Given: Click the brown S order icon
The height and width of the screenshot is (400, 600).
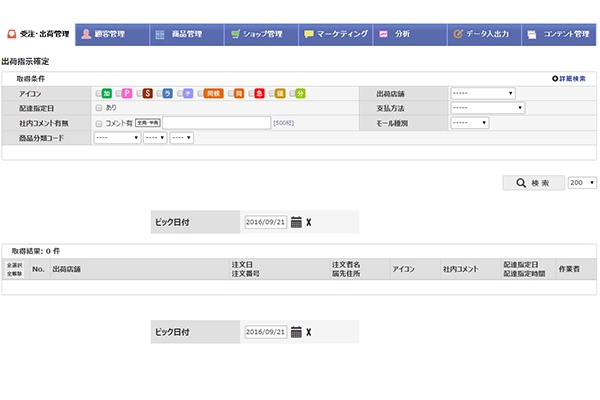Looking at the screenshot, I should tap(147, 93).
